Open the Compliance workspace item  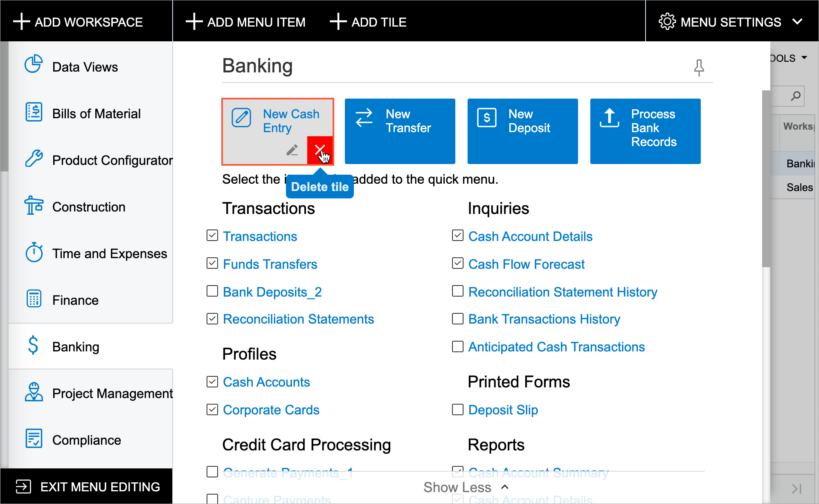[86, 440]
